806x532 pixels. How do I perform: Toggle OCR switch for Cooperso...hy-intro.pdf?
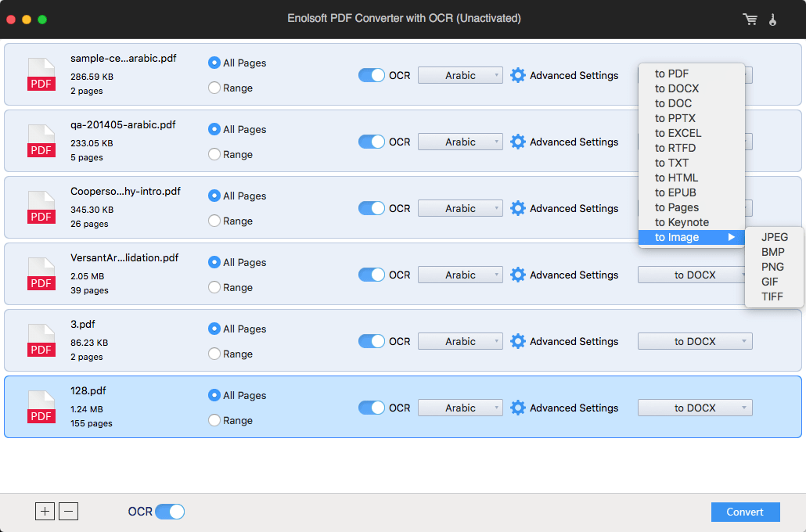click(371, 208)
